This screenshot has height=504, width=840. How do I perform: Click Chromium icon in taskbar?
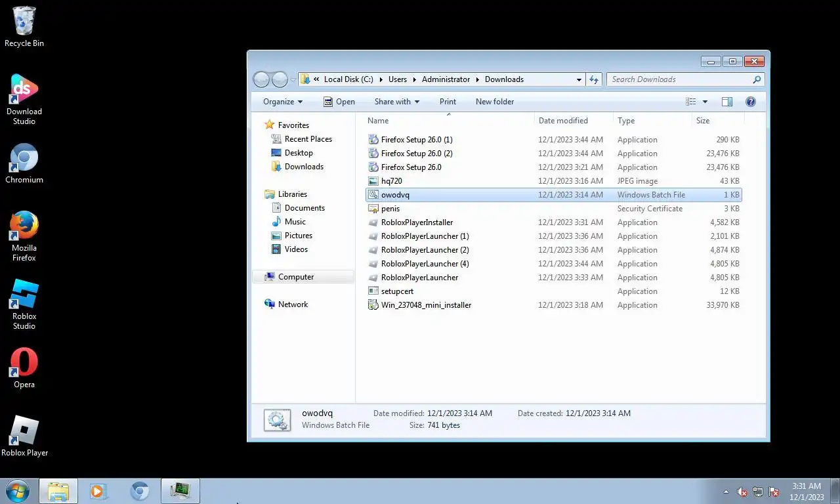pos(139,491)
